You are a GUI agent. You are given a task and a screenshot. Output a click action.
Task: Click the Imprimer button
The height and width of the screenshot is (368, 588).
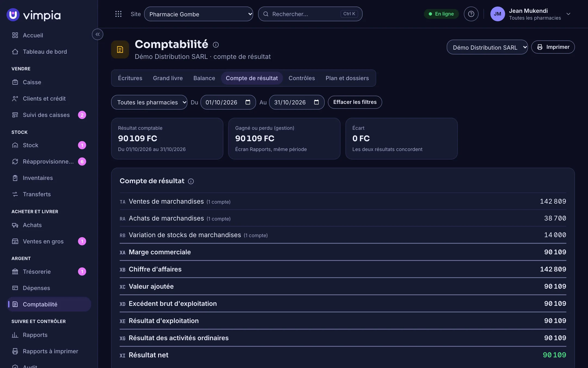(x=553, y=47)
